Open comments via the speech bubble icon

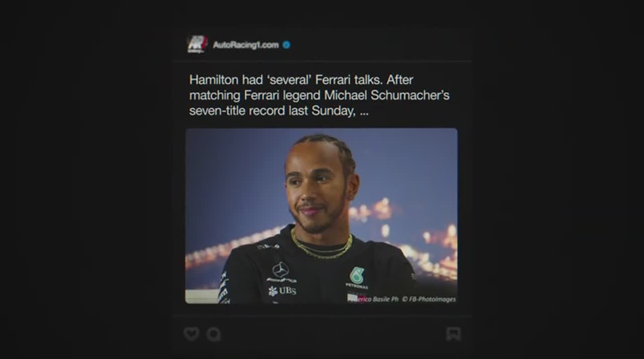pyautogui.click(x=213, y=334)
